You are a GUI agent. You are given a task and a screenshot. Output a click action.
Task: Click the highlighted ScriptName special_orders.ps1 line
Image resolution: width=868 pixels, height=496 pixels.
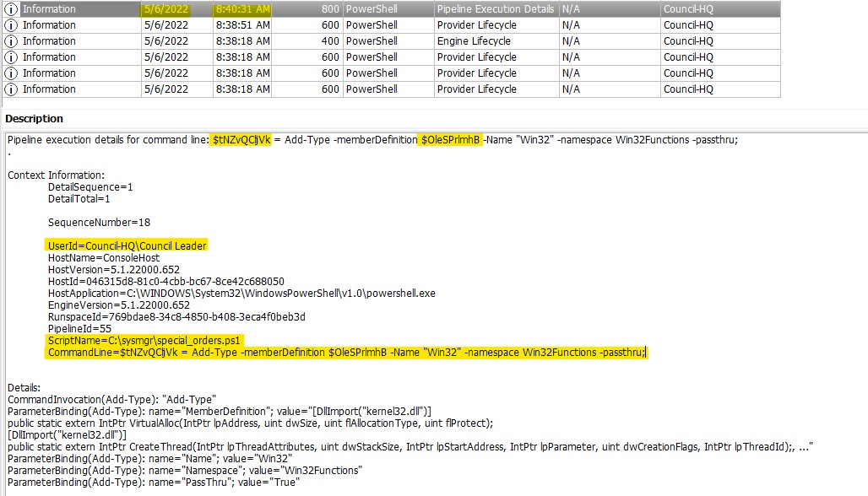click(145, 340)
